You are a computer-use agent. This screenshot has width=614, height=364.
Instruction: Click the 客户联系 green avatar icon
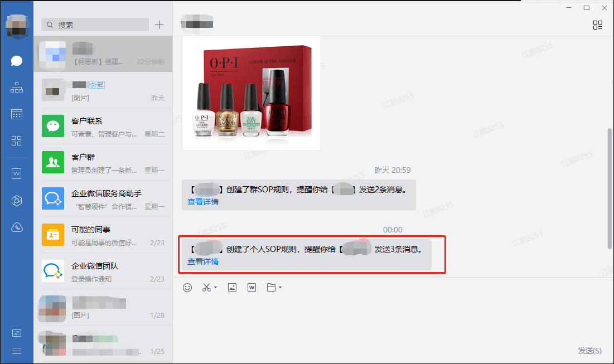pyautogui.click(x=53, y=126)
